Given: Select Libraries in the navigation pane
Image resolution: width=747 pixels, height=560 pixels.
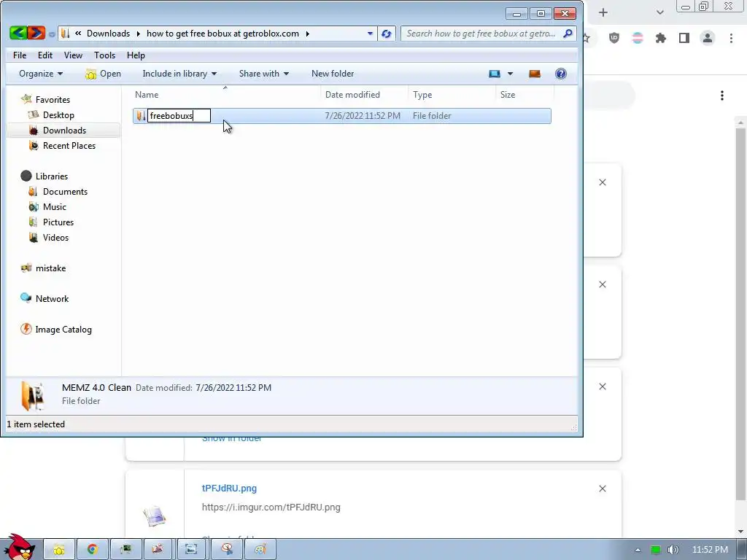Looking at the screenshot, I should tap(44, 176).
